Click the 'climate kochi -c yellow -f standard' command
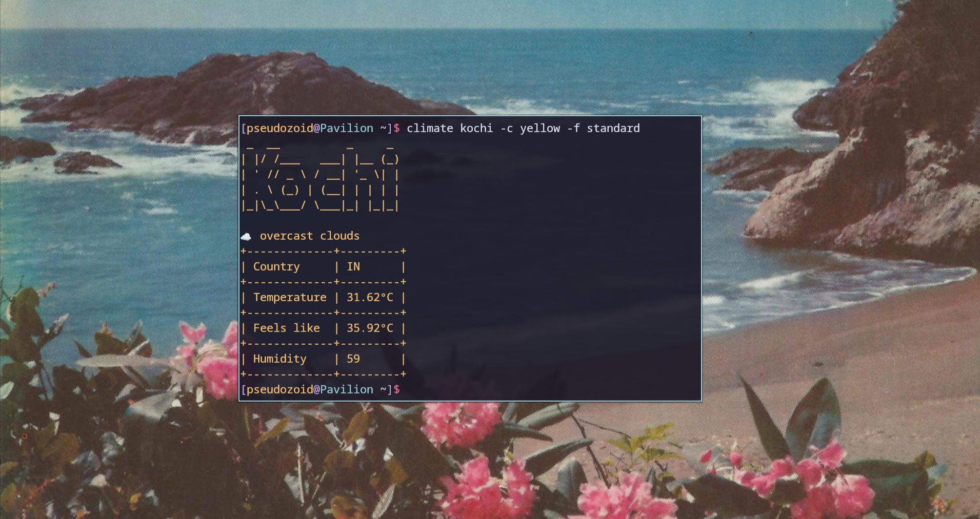 (523, 128)
